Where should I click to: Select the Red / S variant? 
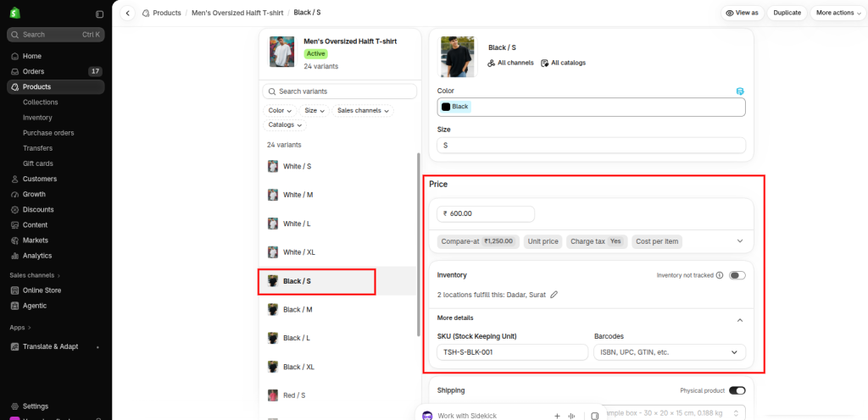click(x=337, y=395)
